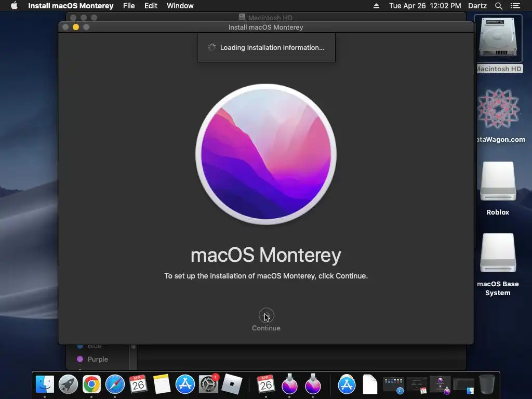The image size is (532, 399).
Task: Select the Macintosh HD desktop drive icon
Action: point(498,37)
